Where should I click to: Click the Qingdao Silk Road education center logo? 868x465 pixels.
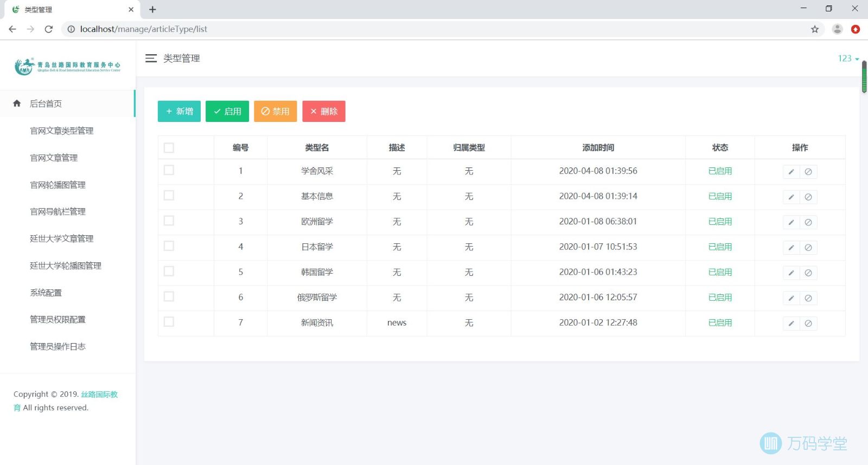(67, 66)
